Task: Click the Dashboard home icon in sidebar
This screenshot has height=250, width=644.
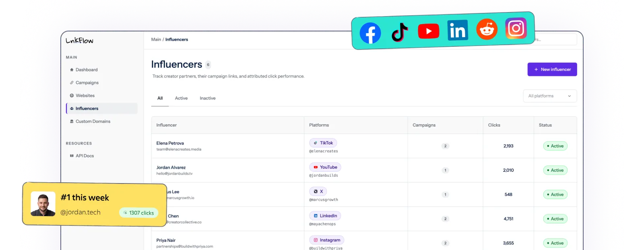Action: click(72, 70)
